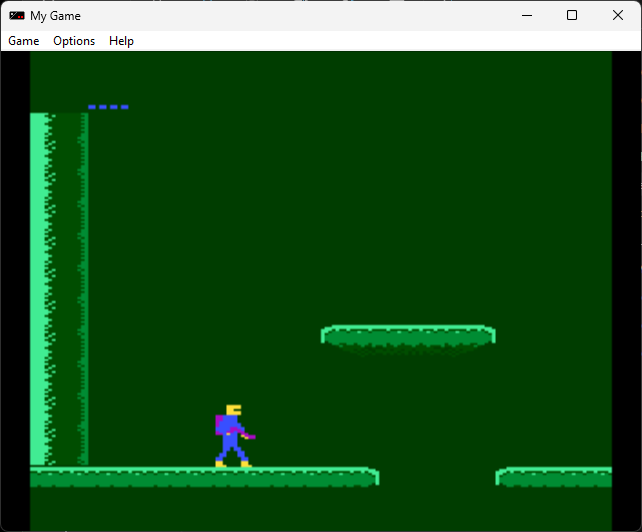
Task: Click the My Game title text
Action: click(56, 16)
